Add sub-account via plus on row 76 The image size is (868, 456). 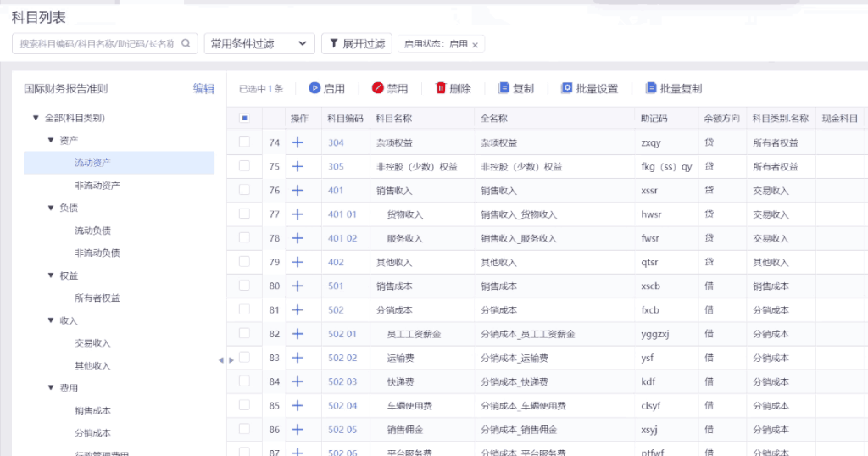pos(298,190)
